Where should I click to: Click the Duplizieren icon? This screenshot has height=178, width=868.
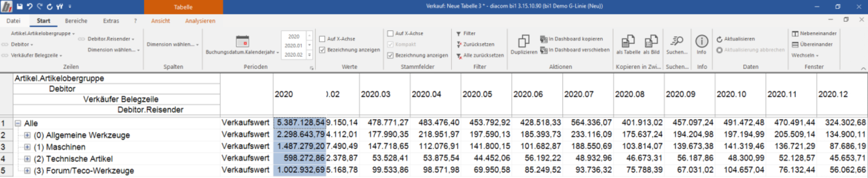click(524, 41)
